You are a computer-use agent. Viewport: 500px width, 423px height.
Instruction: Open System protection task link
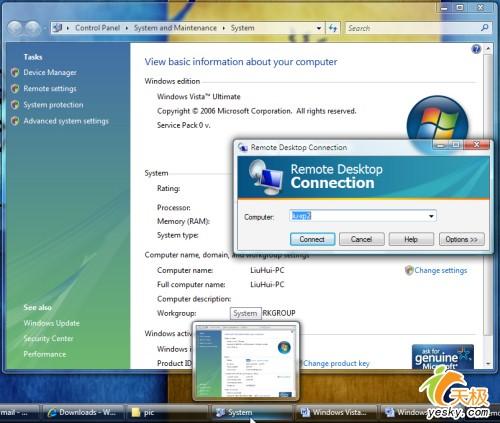[53, 105]
